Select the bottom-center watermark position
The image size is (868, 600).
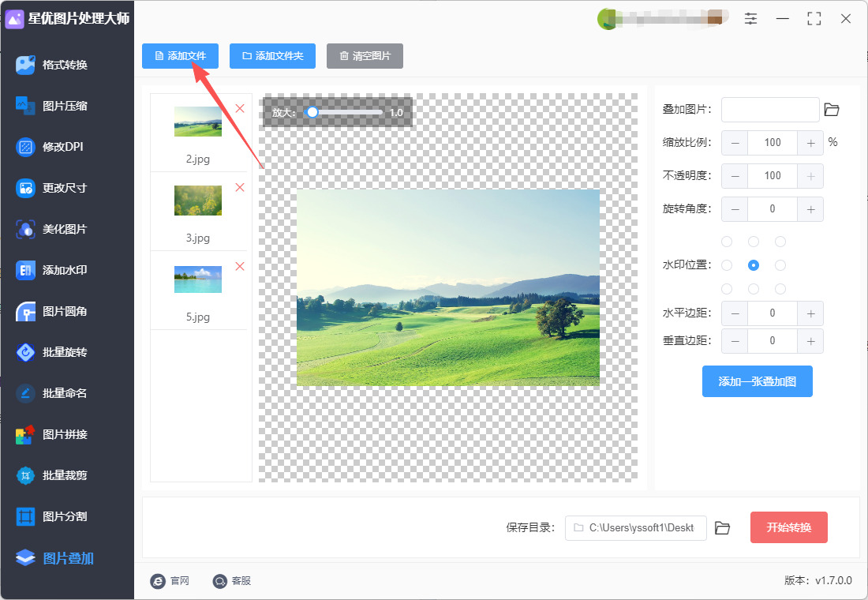(754, 289)
